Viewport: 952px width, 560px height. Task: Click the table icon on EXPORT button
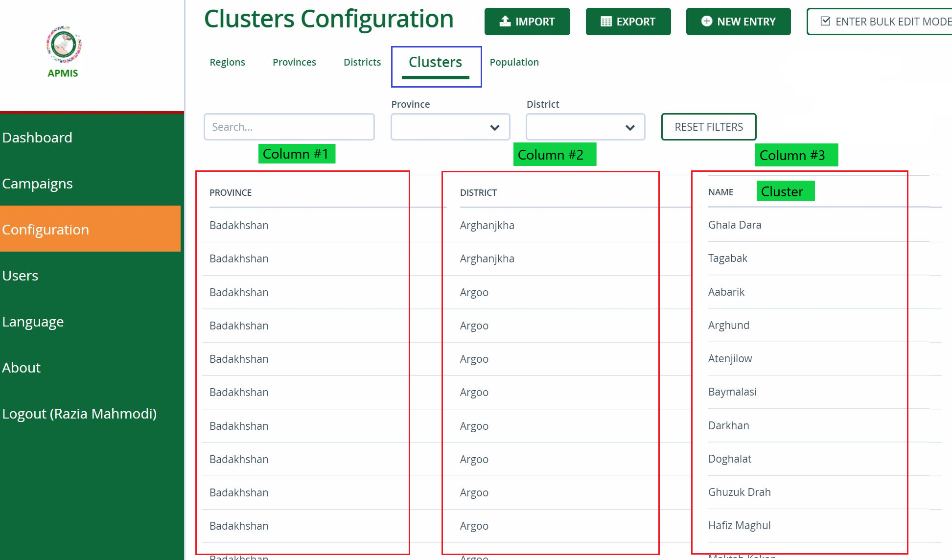606,21
